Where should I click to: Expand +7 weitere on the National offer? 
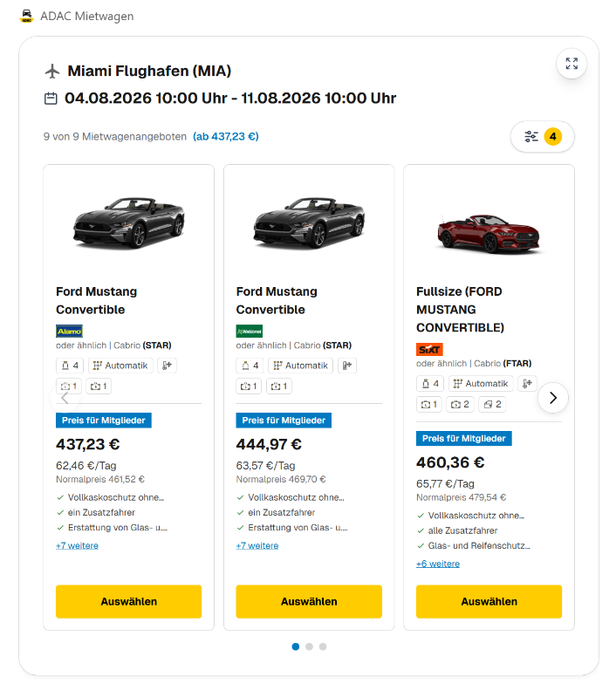pos(257,546)
